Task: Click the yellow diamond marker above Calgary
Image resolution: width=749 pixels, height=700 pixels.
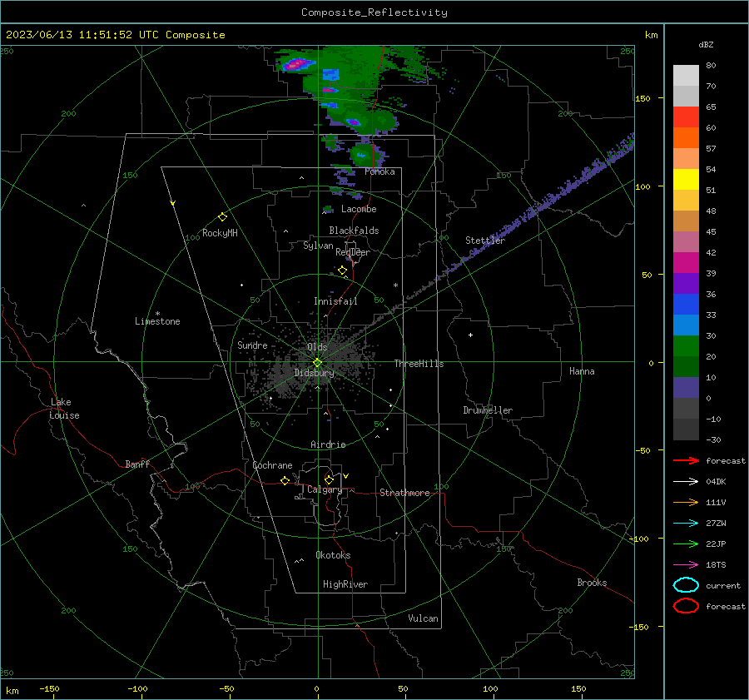Action: [329, 479]
